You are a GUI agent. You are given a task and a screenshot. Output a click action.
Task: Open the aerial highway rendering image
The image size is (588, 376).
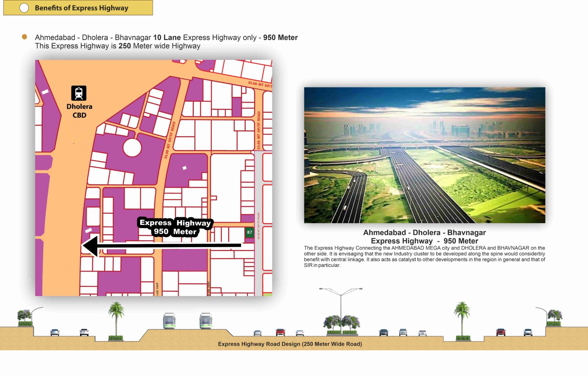click(424, 155)
